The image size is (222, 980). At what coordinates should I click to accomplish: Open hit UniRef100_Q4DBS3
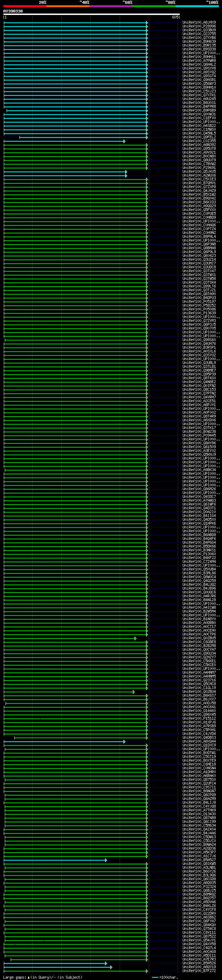199,737
